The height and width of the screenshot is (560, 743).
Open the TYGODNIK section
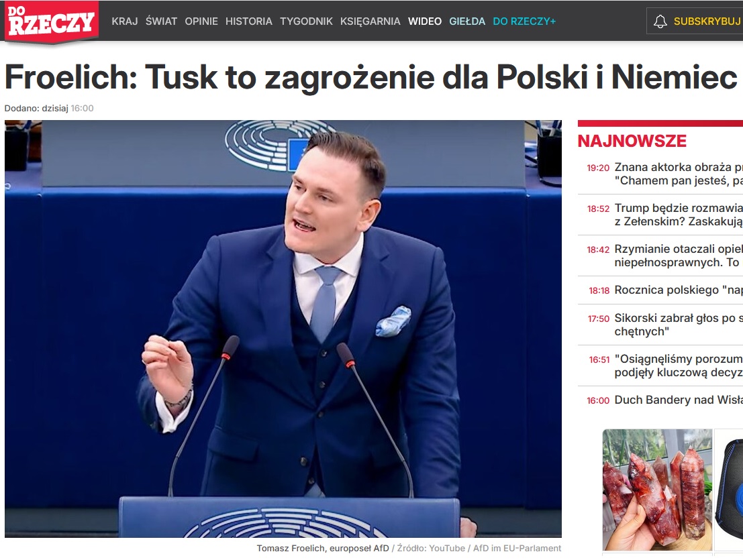click(x=306, y=21)
